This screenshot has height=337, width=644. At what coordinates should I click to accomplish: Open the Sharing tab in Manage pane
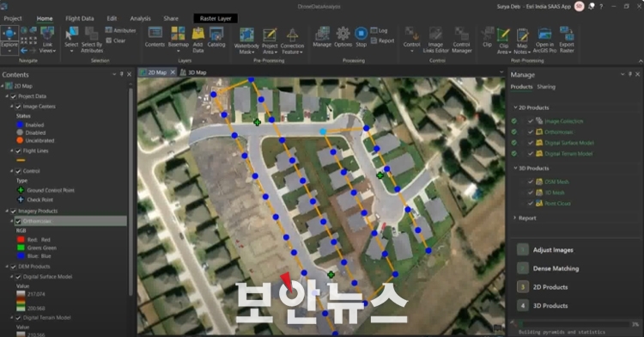coord(546,87)
